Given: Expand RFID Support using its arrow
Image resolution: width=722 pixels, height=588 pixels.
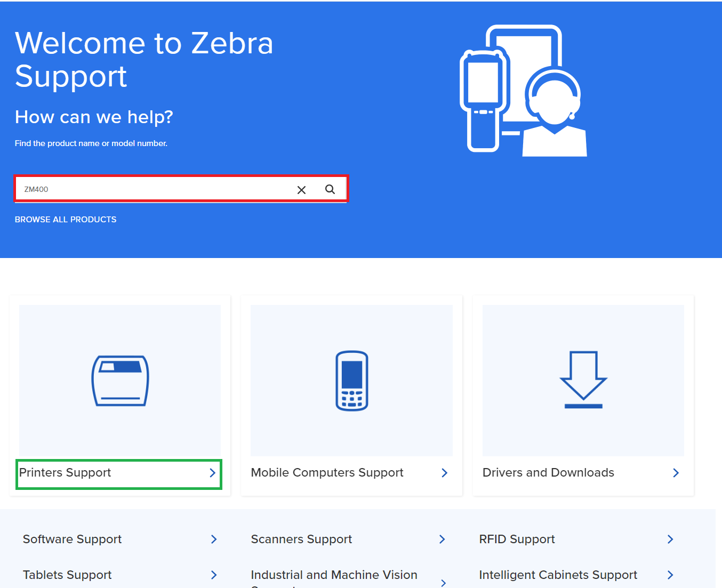Looking at the screenshot, I should pyautogui.click(x=670, y=539).
